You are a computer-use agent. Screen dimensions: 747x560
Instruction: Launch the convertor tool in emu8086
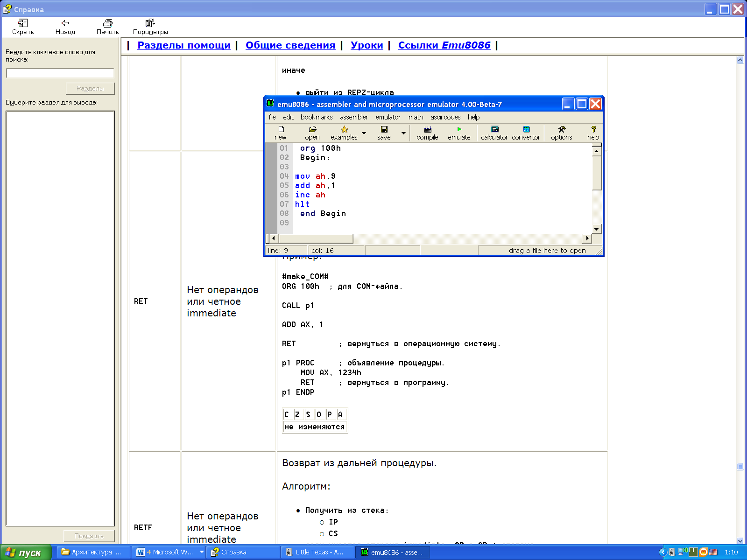click(x=526, y=133)
